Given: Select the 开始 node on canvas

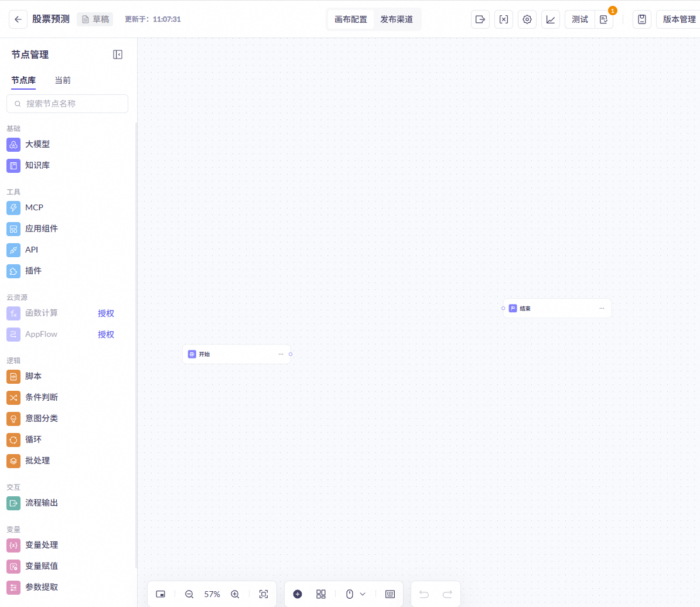Looking at the screenshot, I should (x=237, y=354).
